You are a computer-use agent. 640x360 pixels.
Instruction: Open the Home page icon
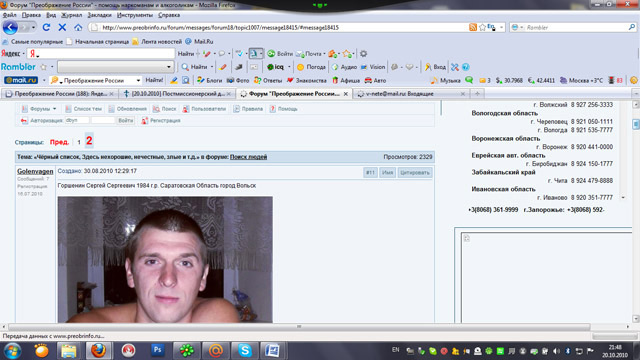point(78,27)
